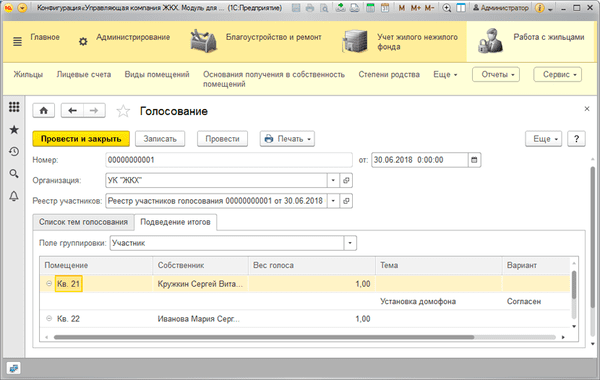Click the print preview icon
The height and width of the screenshot is (380, 600).
pyautogui.click(x=324, y=8)
